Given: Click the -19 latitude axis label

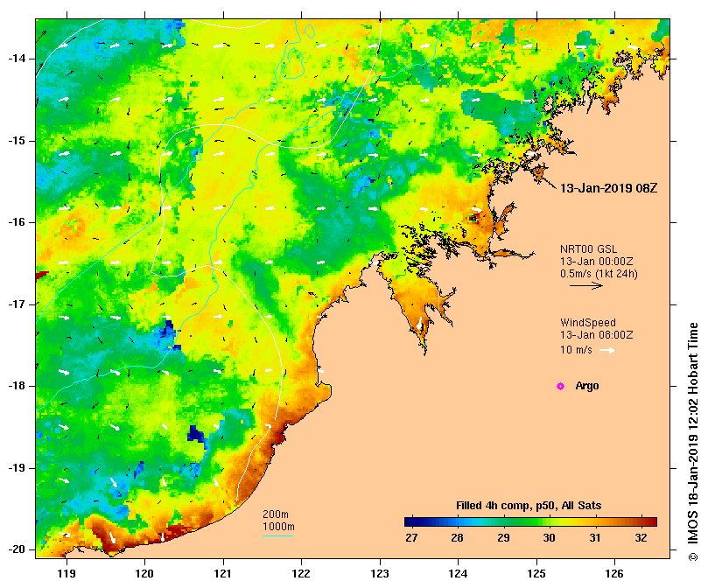Looking at the screenshot, I should click(x=17, y=468).
